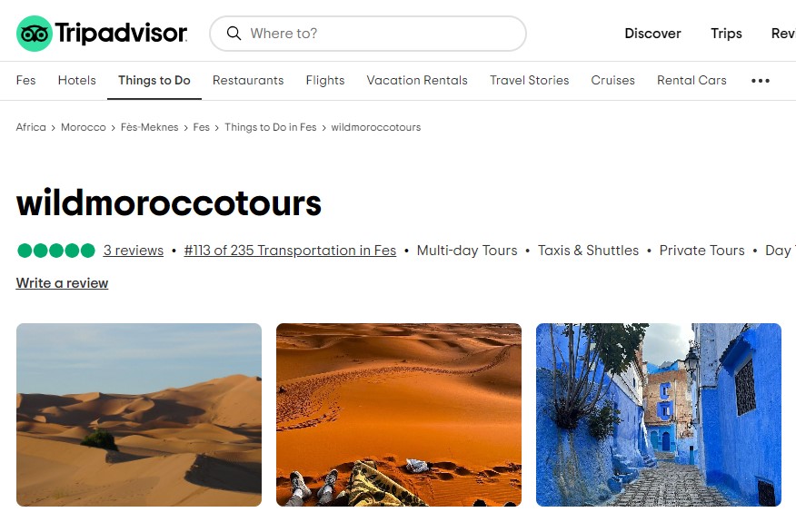Click the search magnifier icon

pyautogui.click(x=234, y=34)
